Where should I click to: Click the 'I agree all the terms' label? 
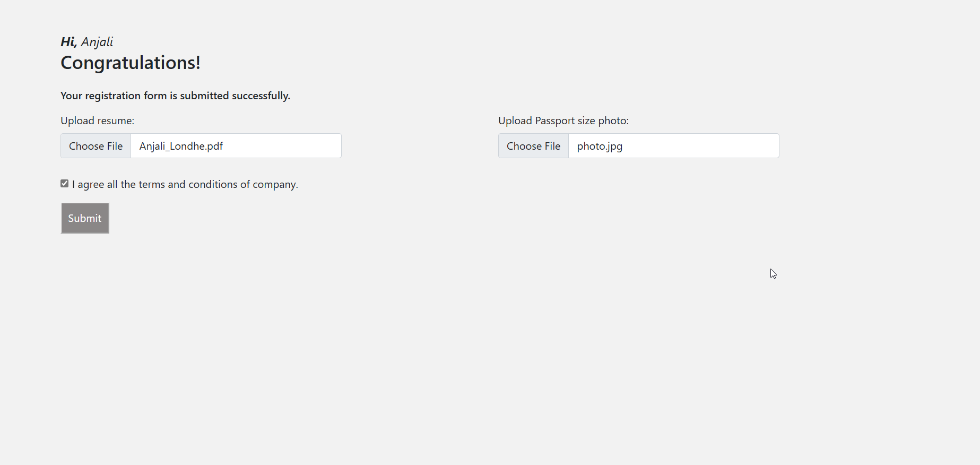click(185, 185)
